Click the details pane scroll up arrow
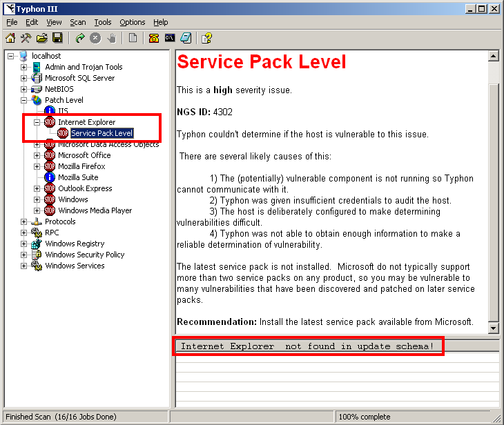 [x=494, y=56]
